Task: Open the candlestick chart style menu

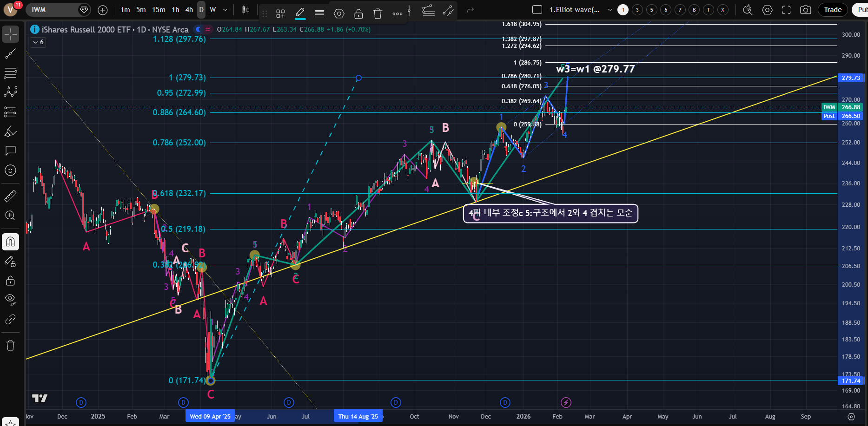Action: pyautogui.click(x=246, y=10)
